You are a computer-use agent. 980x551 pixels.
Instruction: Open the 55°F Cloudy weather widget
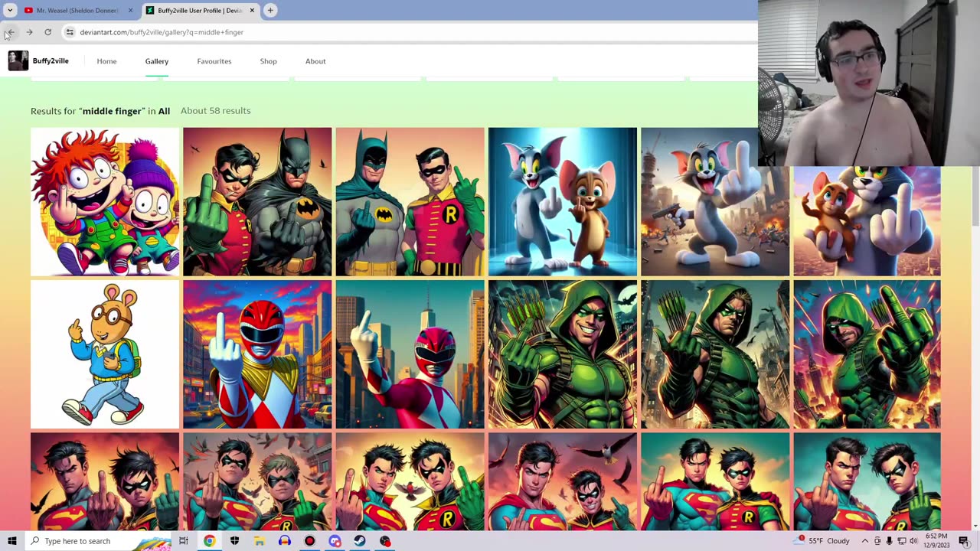coord(823,541)
